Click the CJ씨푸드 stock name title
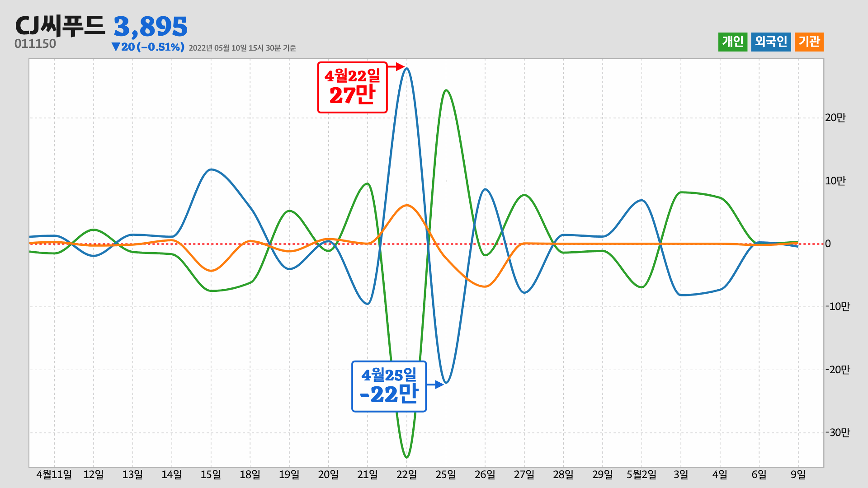This screenshot has height=488, width=868. pyautogui.click(x=60, y=26)
